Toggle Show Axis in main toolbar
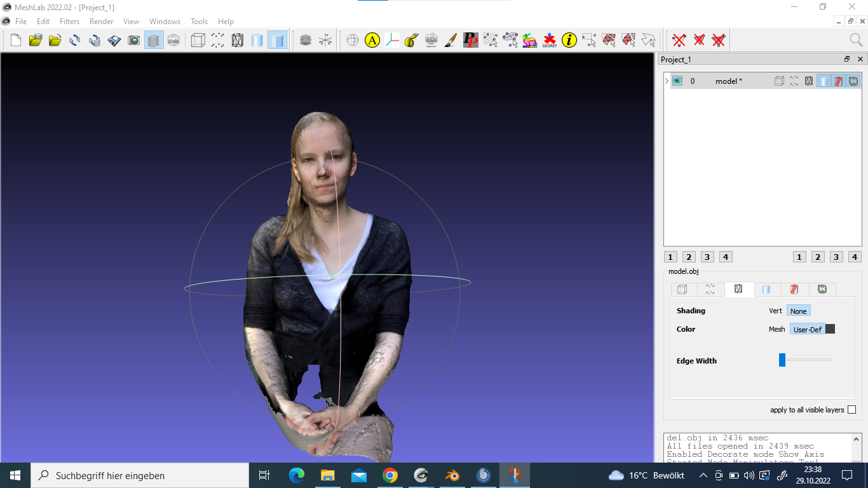The width and height of the screenshot is (868, 488). coord(325,41)
